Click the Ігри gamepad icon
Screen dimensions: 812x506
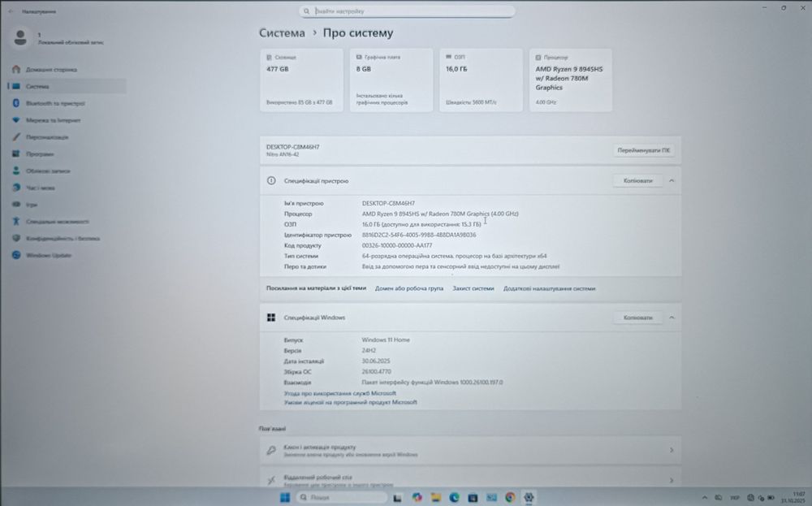(x=16, y=205)
